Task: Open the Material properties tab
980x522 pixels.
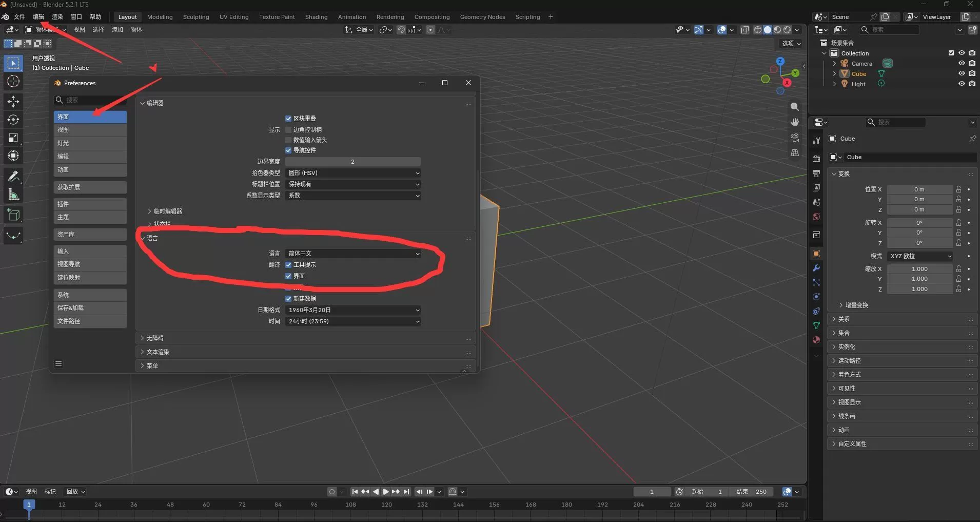Action: pyautogui.click(x=816, y=340)
